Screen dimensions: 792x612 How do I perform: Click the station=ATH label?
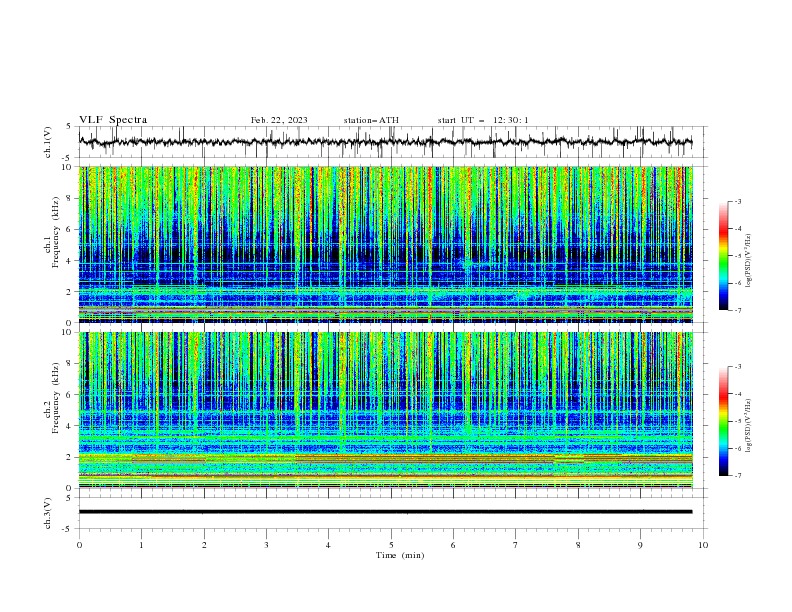coord(371,120)
